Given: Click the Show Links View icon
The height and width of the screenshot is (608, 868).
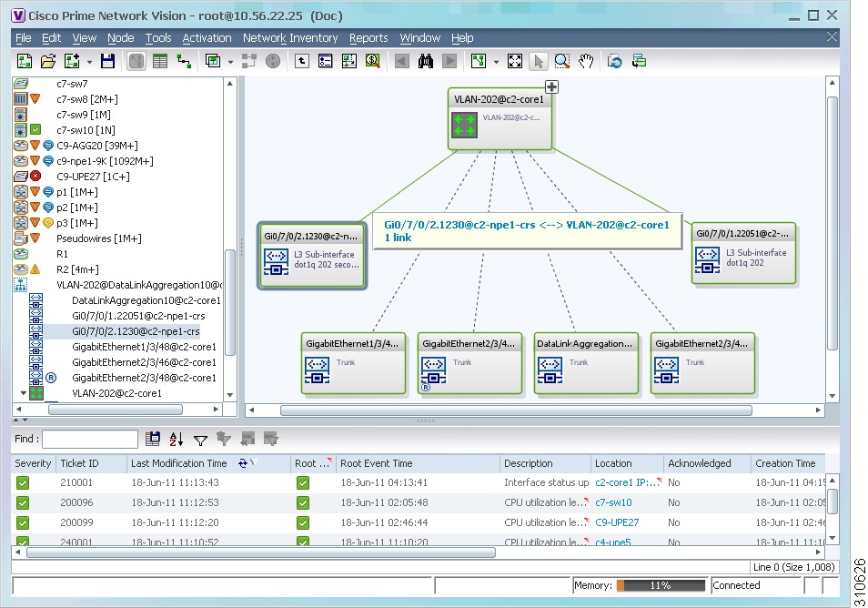Looking at the screenshot, I should 184,61.
